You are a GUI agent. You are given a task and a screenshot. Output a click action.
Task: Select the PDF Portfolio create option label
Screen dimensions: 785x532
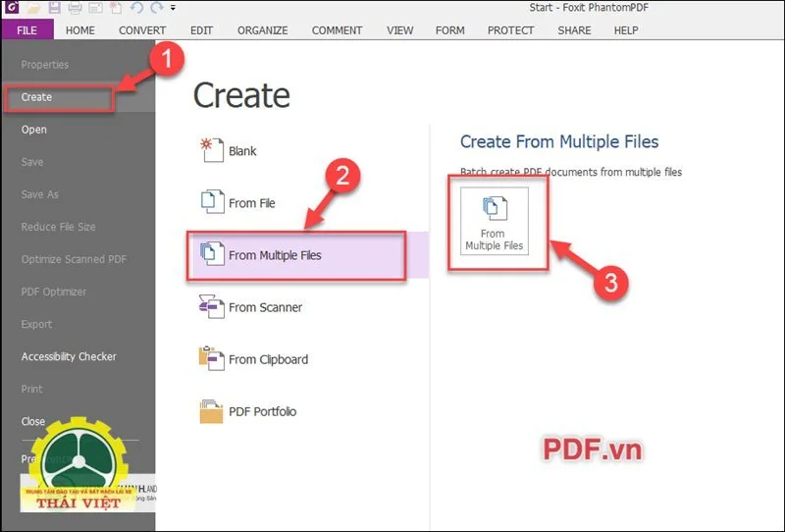click(262, 411)
